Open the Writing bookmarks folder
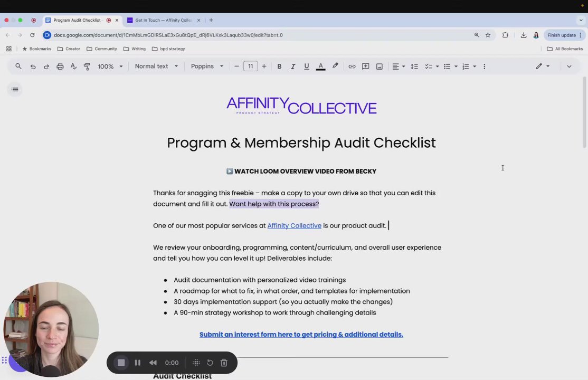The height and width of the screenshot is (380, 588). click(x=134, y=49)
